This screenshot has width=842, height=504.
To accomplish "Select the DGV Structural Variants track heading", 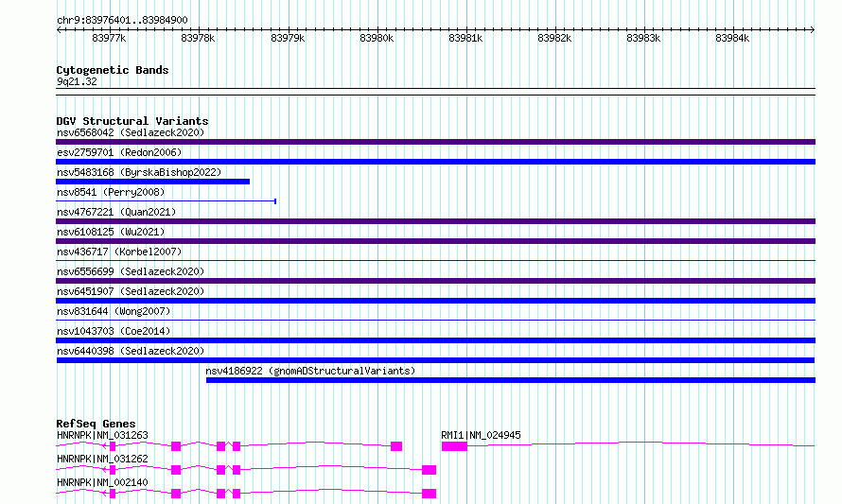I will (x=132, y=121).
